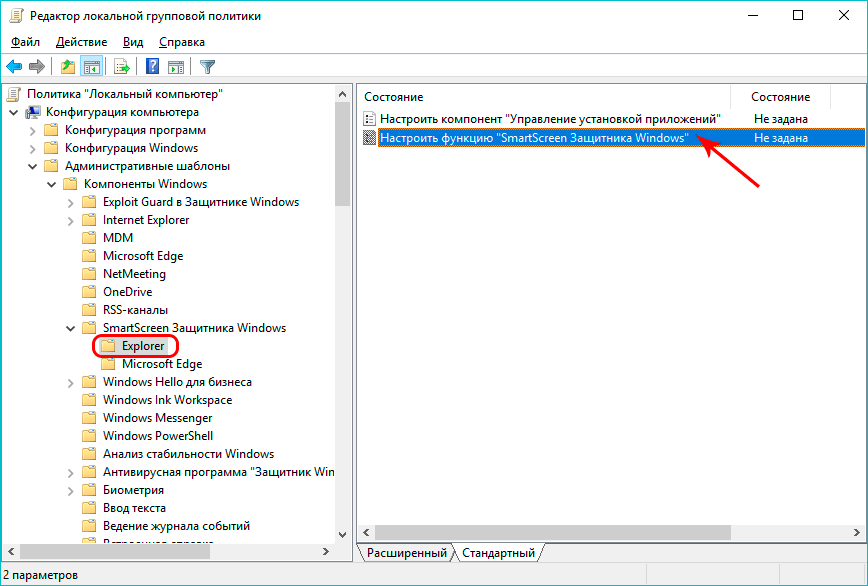Screen dimensions: 868x586
Task: Select Windows Ink Workspace in tree
Action: tap(167, 400)
